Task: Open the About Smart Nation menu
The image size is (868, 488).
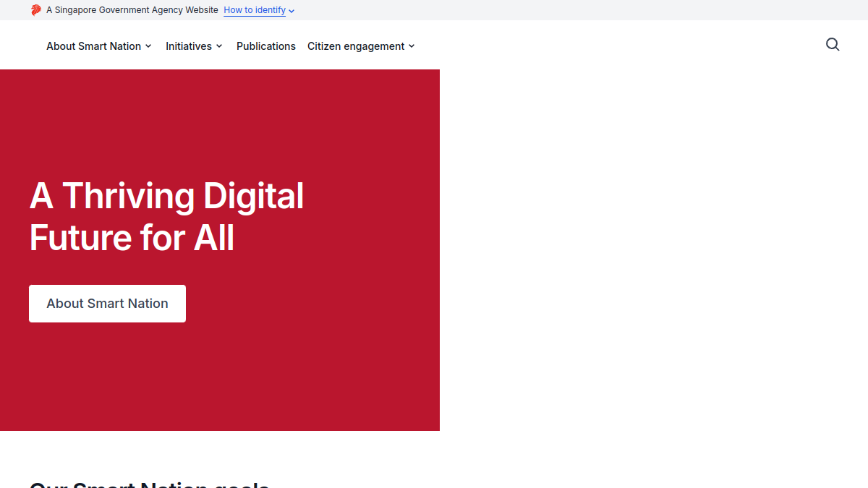Action: click(99, 46)
